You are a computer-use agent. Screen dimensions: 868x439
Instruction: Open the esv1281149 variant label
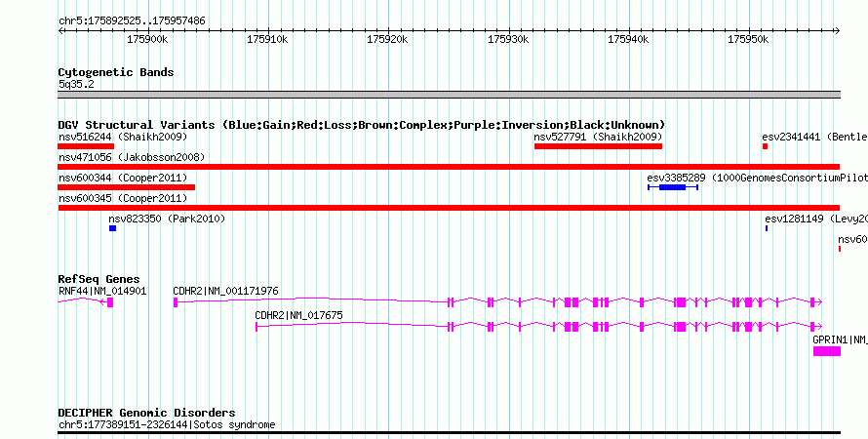tap(816, 219)
